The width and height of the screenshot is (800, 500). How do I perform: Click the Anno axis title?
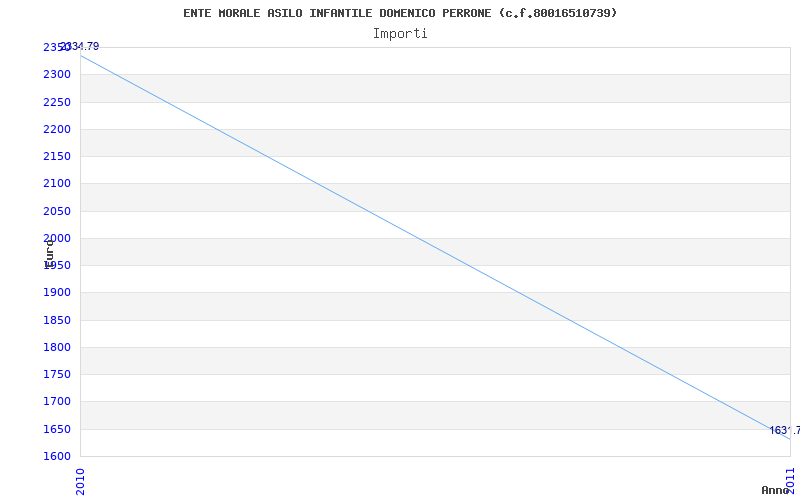(775, 490)
